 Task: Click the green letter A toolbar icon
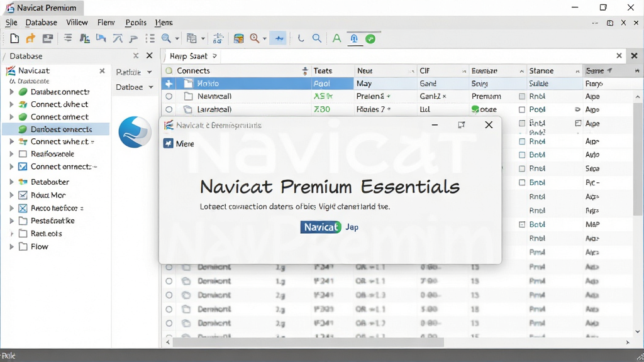coord(337,38)
